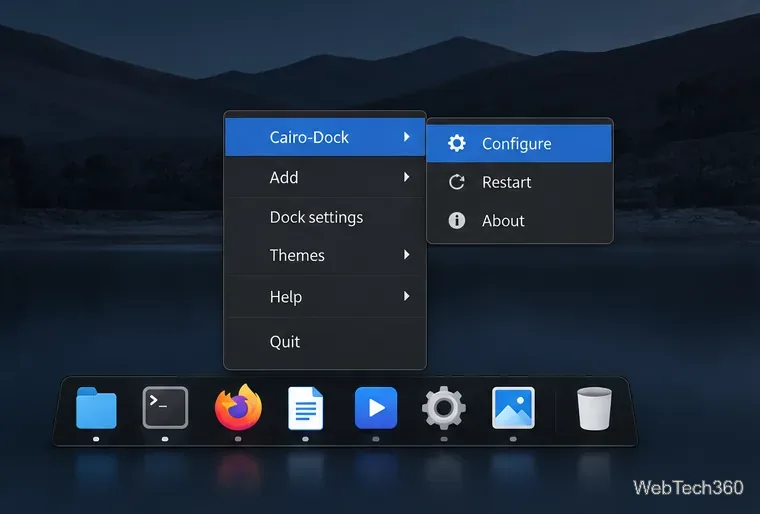Open the text document icon in dock
Screen dimensions: 760x514
305,408
